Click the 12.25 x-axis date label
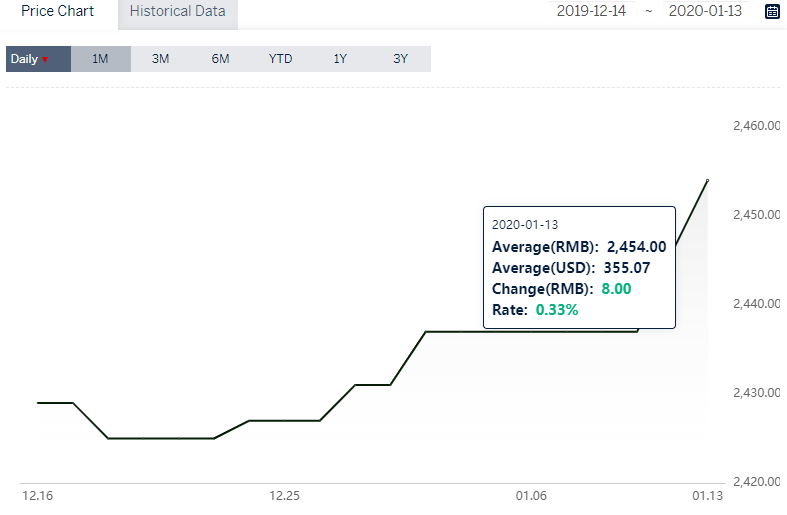The image size is (787, 515). tap(285, 496)
